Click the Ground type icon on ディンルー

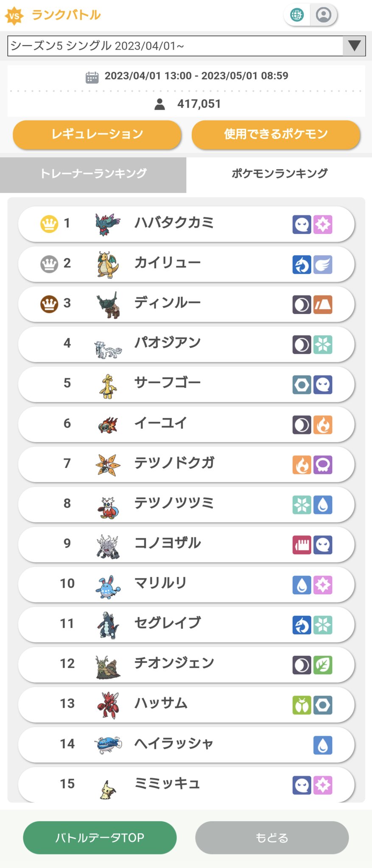pos(323,304)
